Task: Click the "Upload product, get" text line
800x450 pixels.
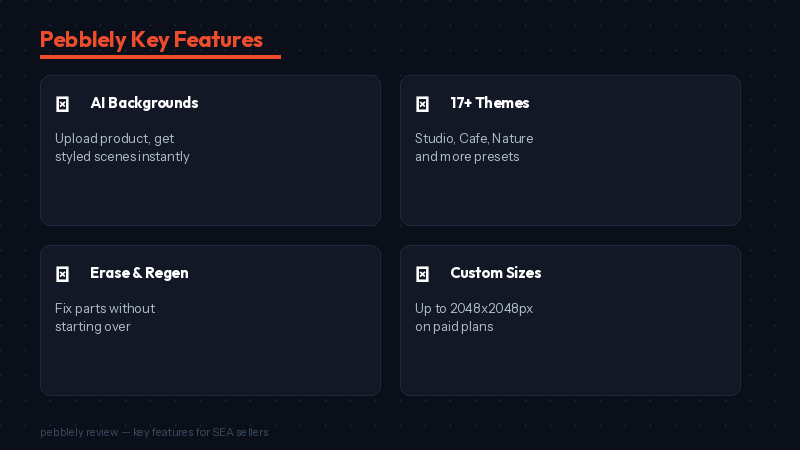Action: pyautogui.click(x=115, y=138)
